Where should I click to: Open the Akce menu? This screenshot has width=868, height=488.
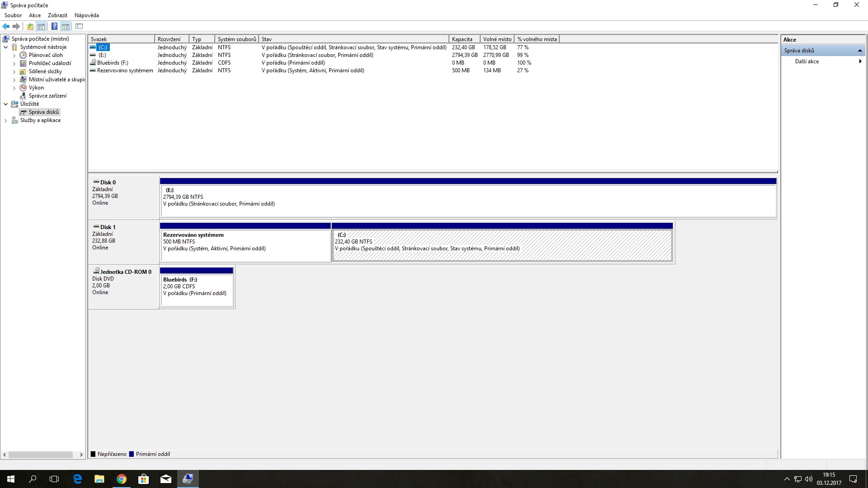(35, 15)
